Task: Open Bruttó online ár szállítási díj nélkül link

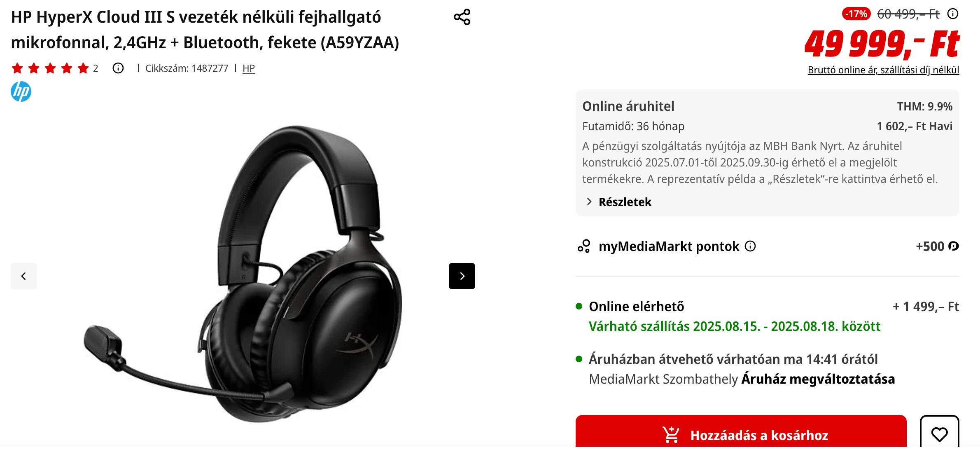Action: point(883,70)
